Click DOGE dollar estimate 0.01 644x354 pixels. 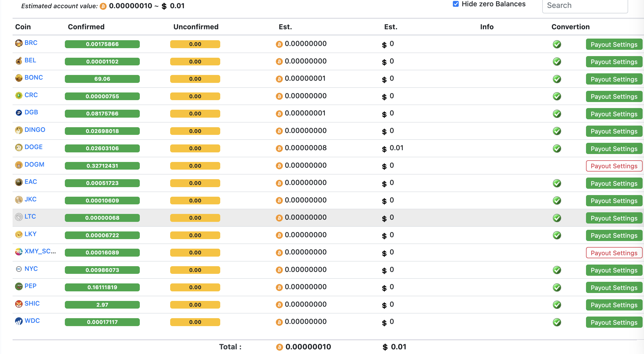(396, 148)
